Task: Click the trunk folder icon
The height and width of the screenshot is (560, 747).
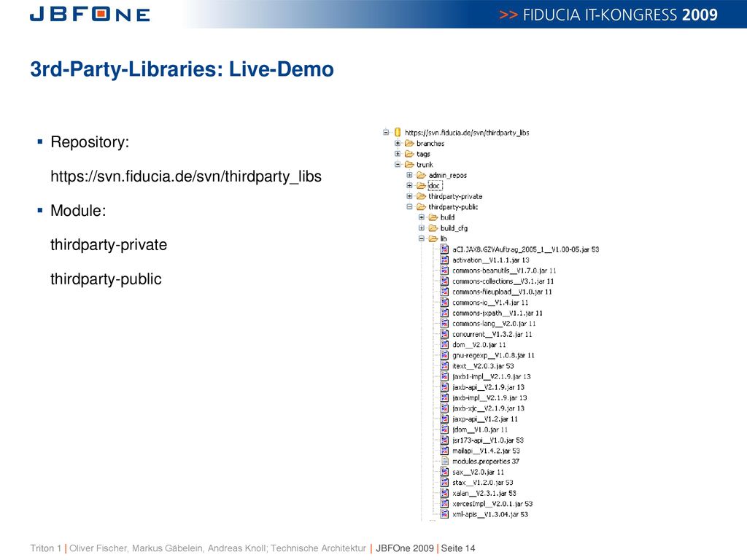Action: tap(409, 164)
